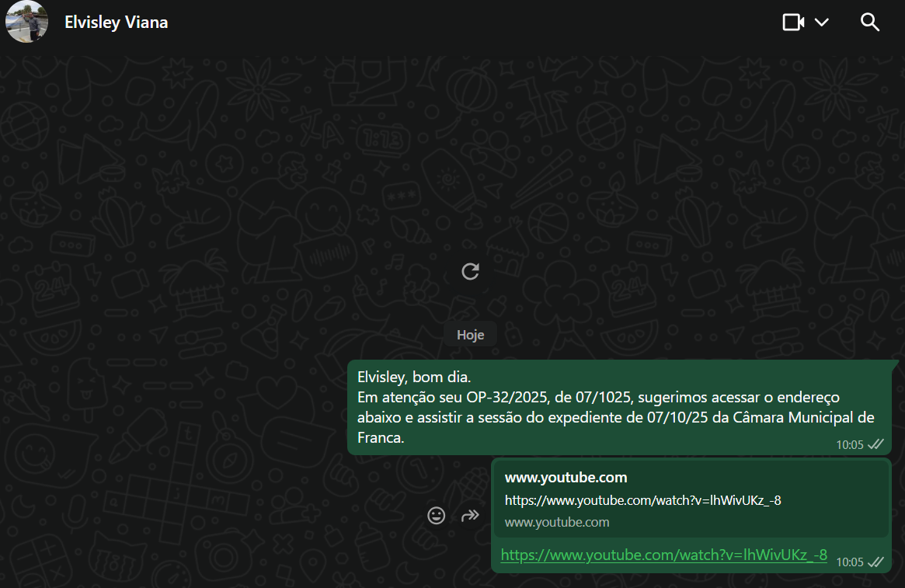Forward the YouTube link message
Screen dimensions: 905x588
[471, 515]
